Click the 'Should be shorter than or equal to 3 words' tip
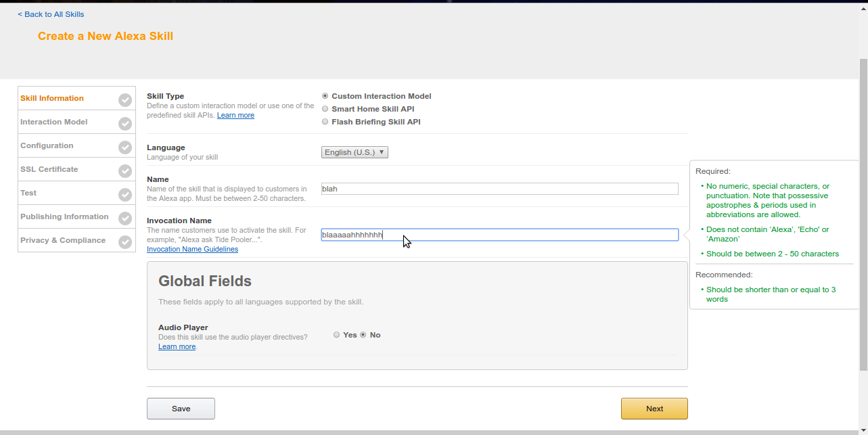Viewport: 868px width, 435px height. click(x=771, y=294)
